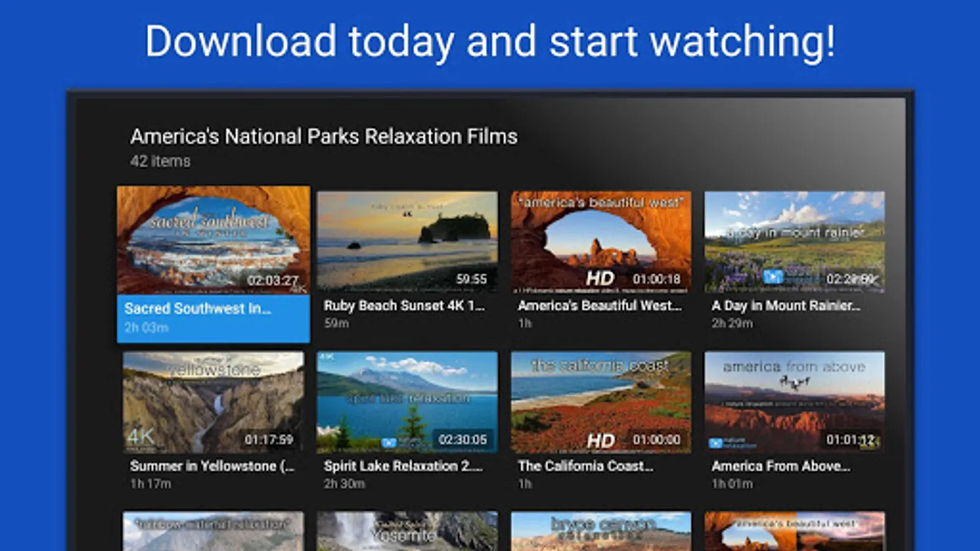
Task: Click the "1h 17m" duration under Summer in Yellowstone
Action: tap(151, 484)
